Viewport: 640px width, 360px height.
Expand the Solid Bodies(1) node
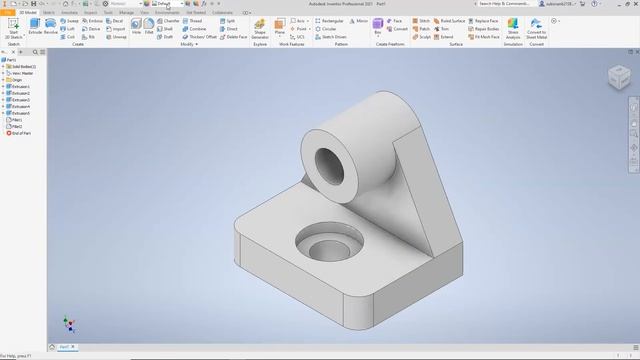(3, 67)
